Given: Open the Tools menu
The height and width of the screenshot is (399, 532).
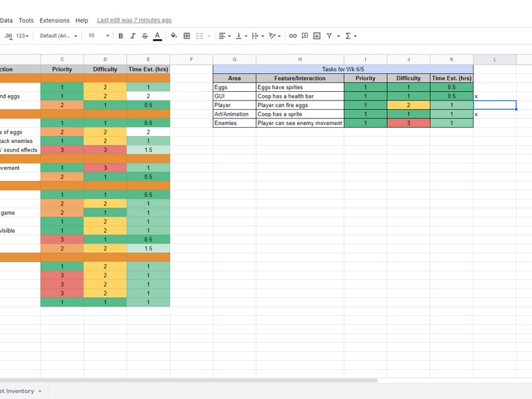Looking at the screenshot, I should 26,21.
